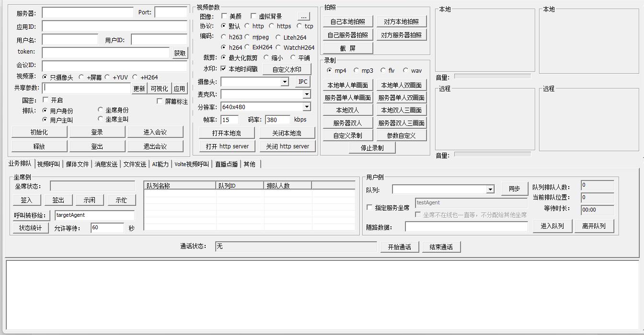Click the 登录 button
The width and height of the screenshot is (644, 335).
coord(97,132)
